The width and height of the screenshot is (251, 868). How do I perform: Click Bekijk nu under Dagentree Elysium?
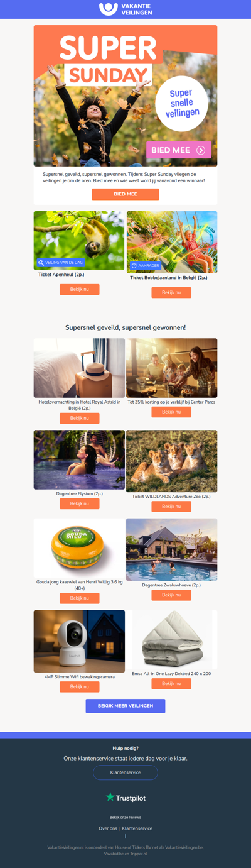[80, 503]
